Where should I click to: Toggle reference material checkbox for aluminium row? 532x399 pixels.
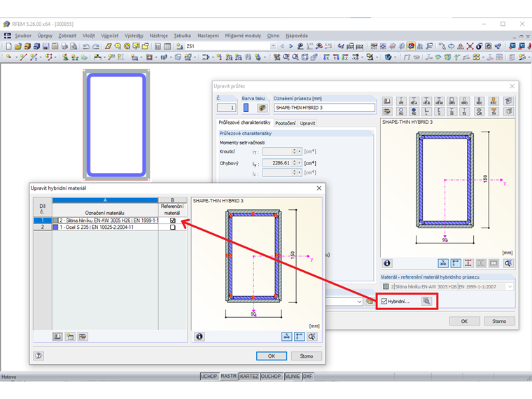(x=173, y=220)
